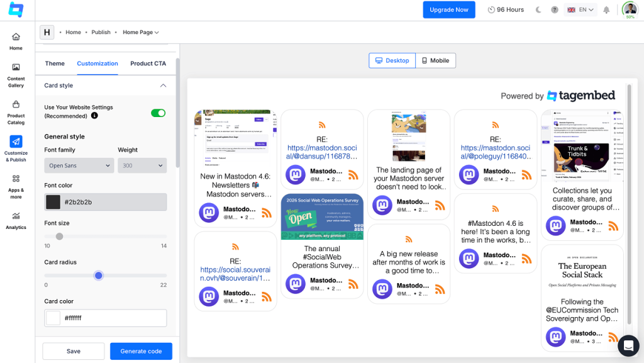Open the mastodon.social/@poleguy link
This screenshot has height=363, width=644.
click(496, 152)
